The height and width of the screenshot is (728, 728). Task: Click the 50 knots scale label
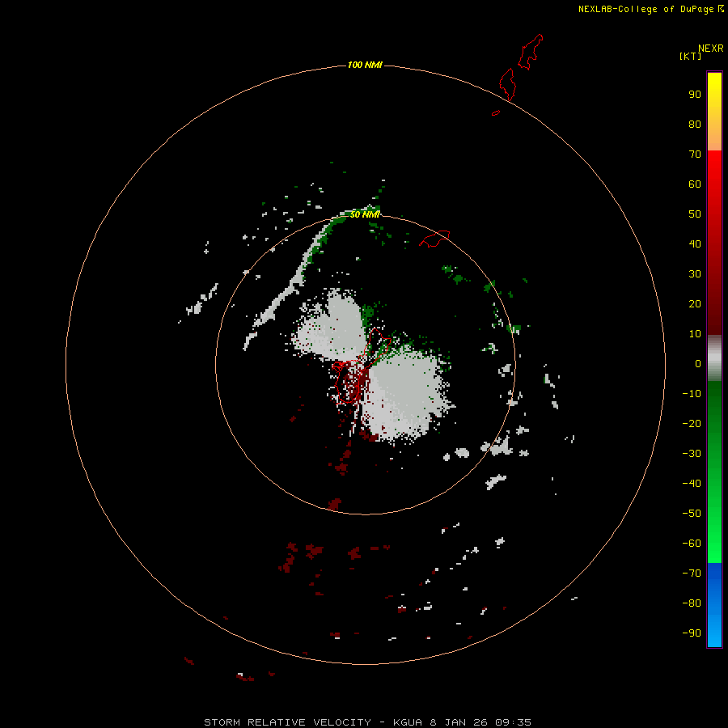pos(695,214)
